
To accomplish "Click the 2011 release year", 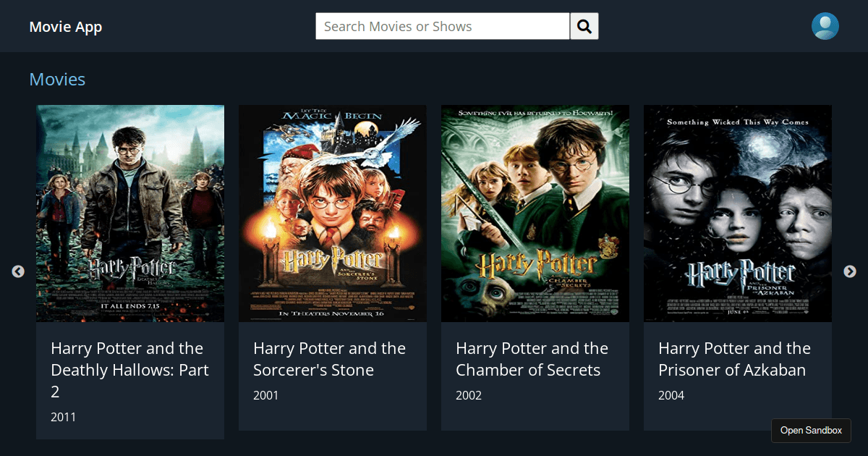I will (63, 417).
